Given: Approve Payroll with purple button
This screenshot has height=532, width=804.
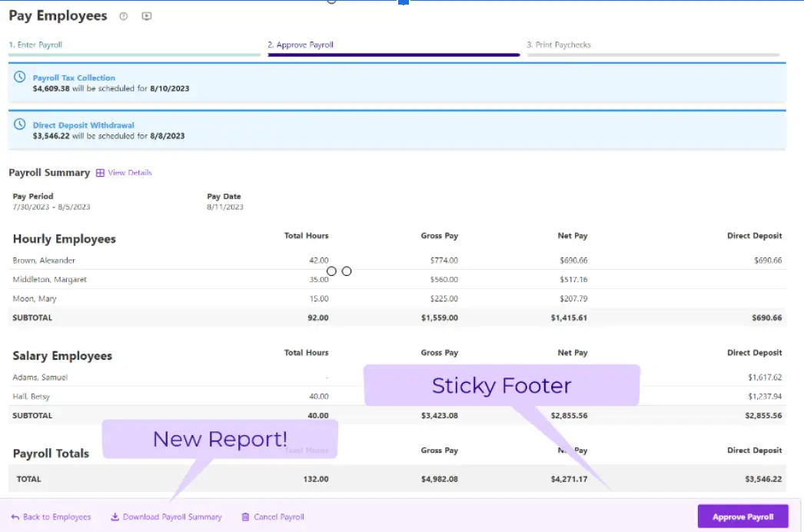Looking at the screenshot, I should tap(743, 517).
